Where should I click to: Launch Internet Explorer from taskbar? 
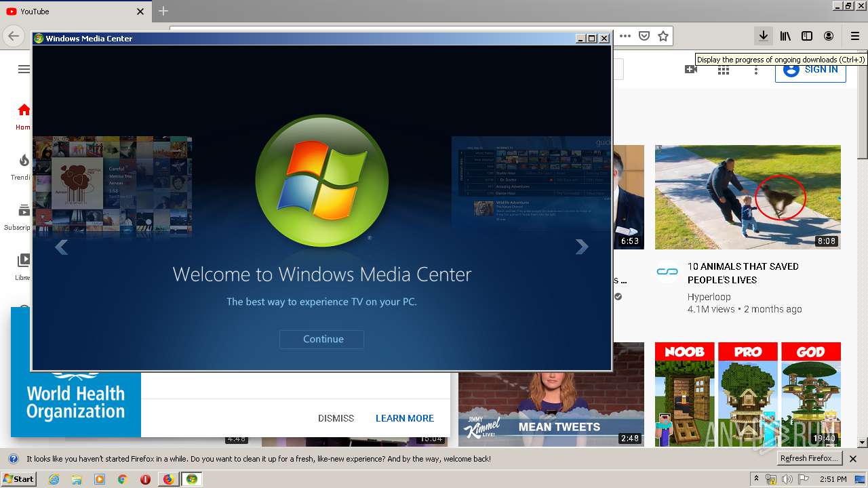pyautogui.click(x=54, y=479)
